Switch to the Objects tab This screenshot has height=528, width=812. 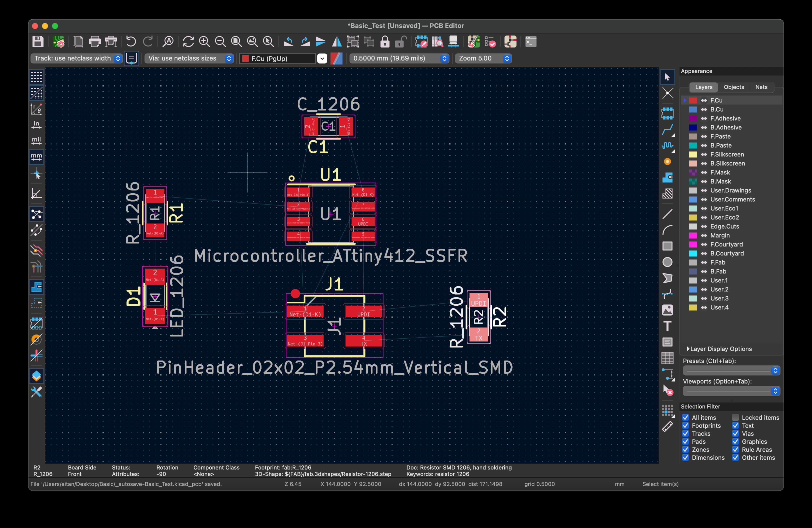coord(733,87)
